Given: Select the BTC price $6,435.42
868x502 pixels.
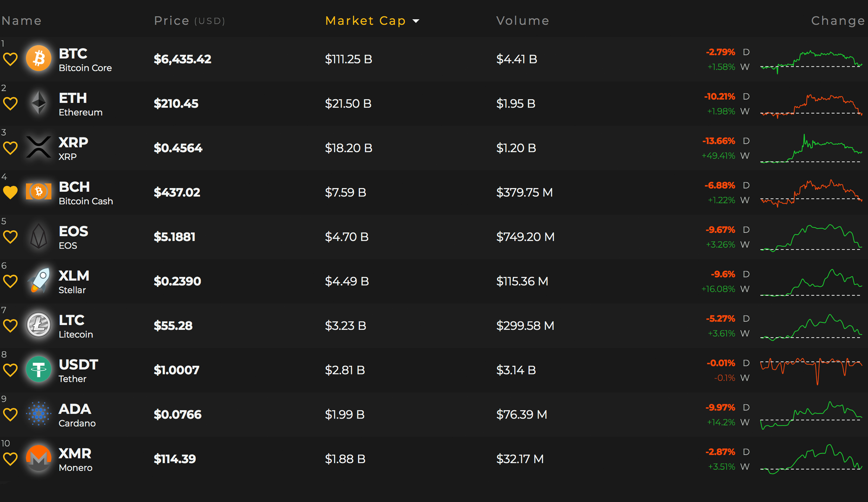Looking at the screenshot, I should point(182,59).
